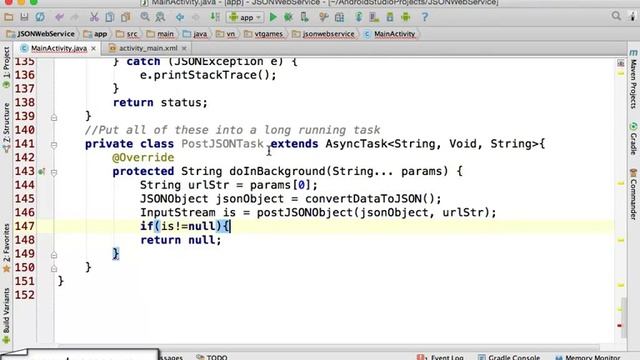Click the Undo arrow icon
The height and width of the screenshot is (360, 640).
pyautogui.click(x=59, y=17)
